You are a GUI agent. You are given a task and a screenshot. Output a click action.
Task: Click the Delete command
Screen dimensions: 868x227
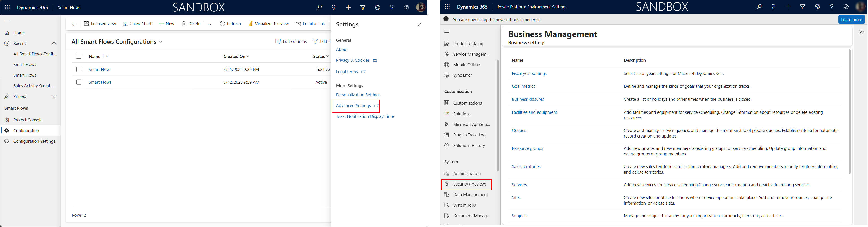tap(191, 24)
